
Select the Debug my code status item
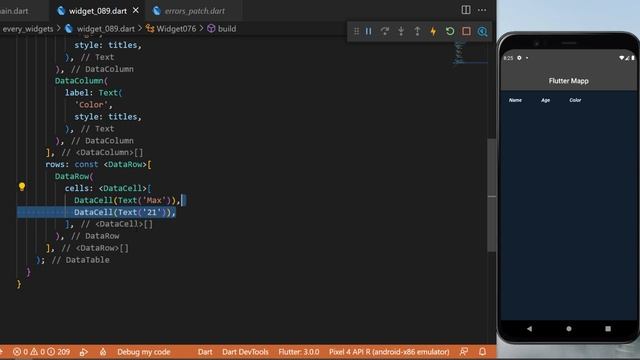(x=144, y=352)
